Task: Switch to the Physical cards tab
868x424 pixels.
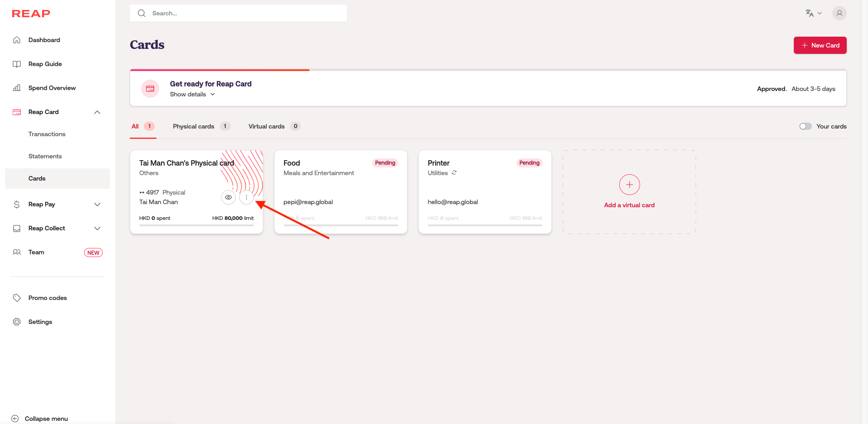Action: (x=194, y=126)
